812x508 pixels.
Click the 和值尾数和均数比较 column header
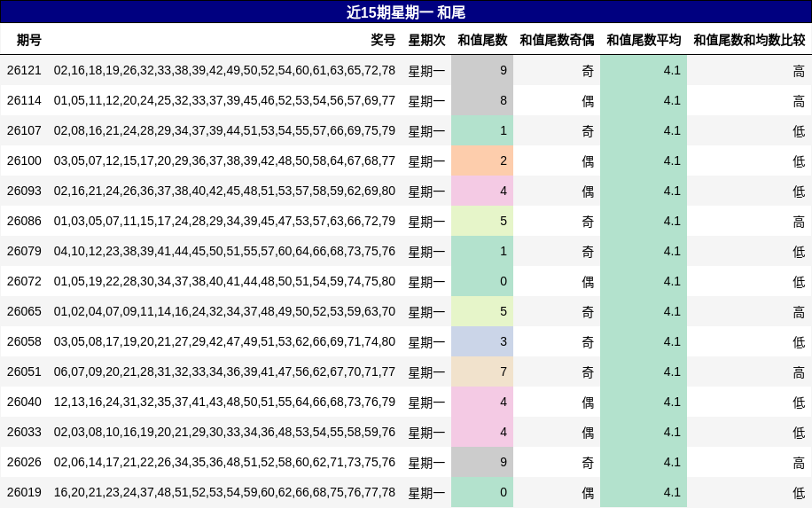(x=749, y=40)
